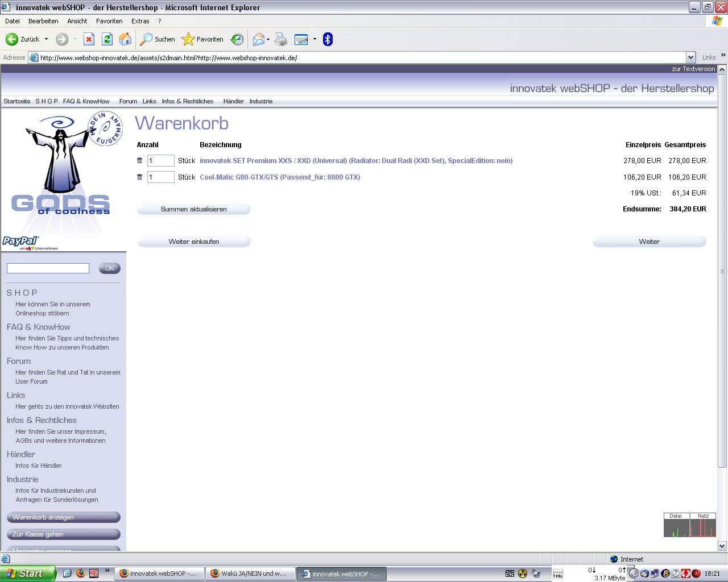The width and height of the screenshot is (728, 582).
Task: Open the Zurück history dropdown arrow
Action: (x=47, y=39)
